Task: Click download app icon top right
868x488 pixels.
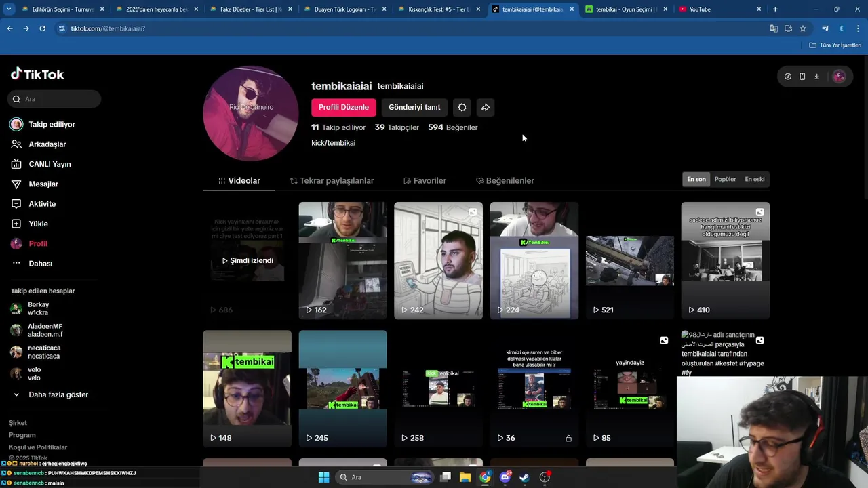Action: point(816,77)
